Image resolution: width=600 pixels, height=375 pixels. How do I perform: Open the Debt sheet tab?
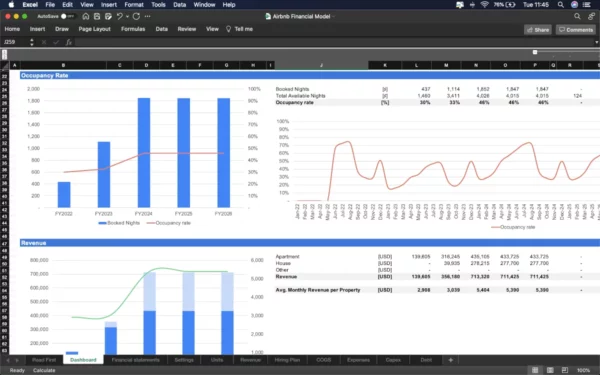(426, 360)
